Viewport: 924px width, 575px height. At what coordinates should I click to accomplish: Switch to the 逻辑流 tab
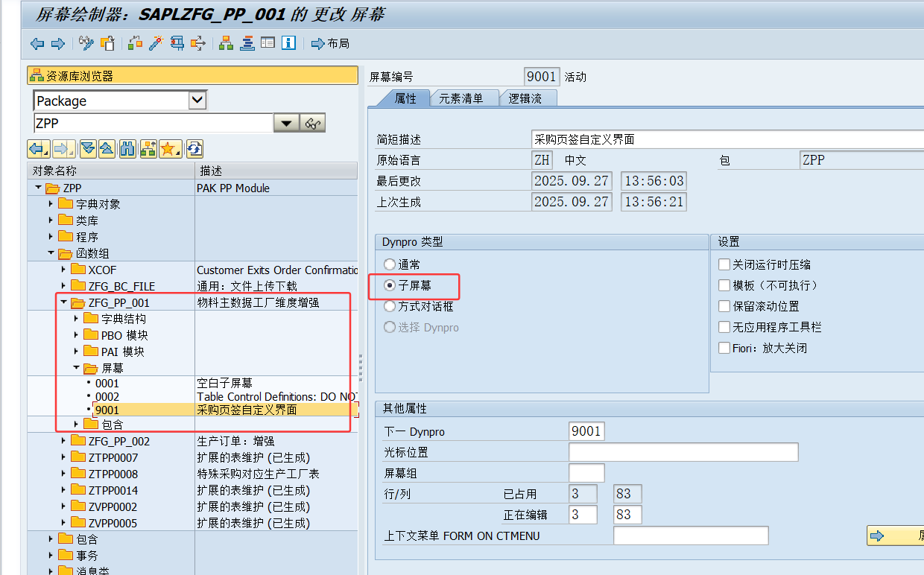tap(525, 98)
